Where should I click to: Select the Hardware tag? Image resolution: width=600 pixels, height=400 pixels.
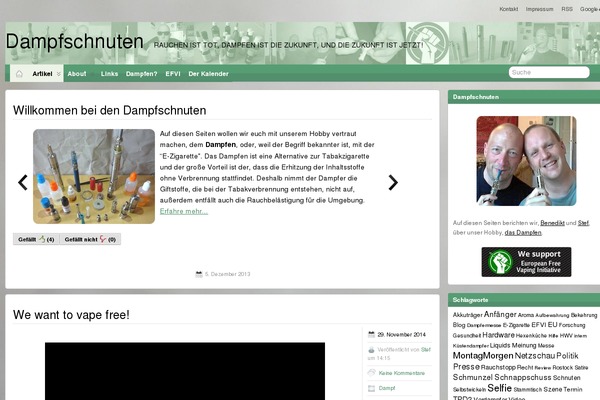(498, 335)
